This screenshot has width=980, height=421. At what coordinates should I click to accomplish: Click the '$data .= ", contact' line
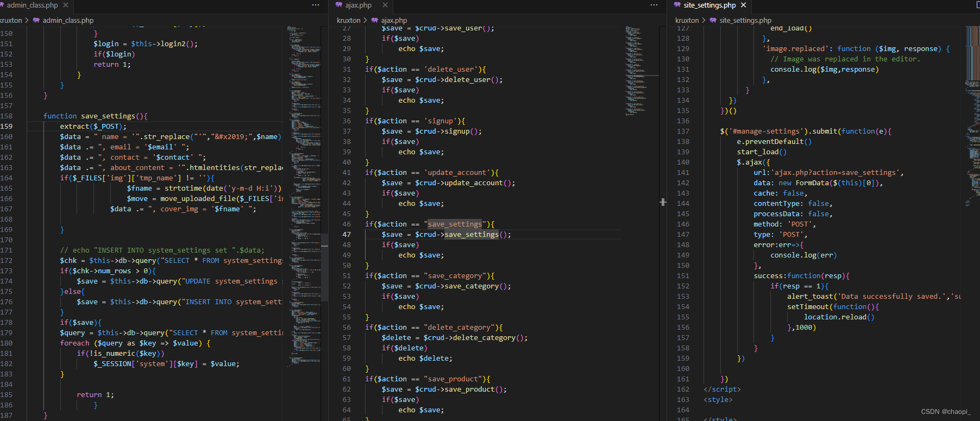[x=133, y=158]
